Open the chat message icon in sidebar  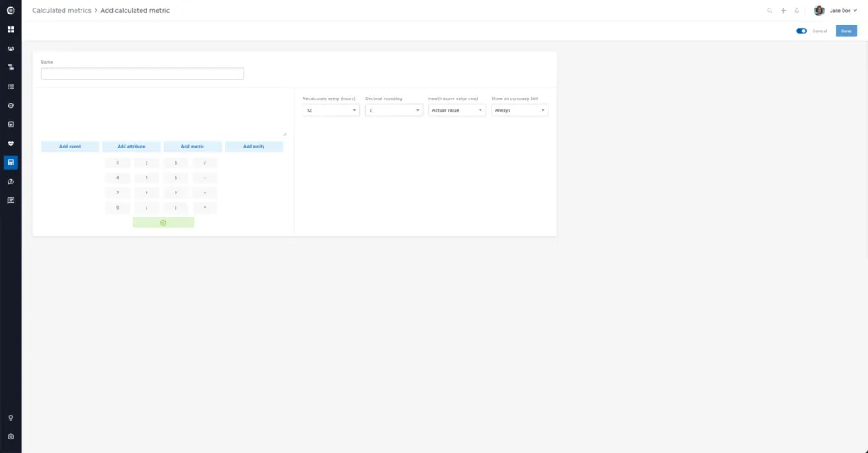tap(10, 200)
